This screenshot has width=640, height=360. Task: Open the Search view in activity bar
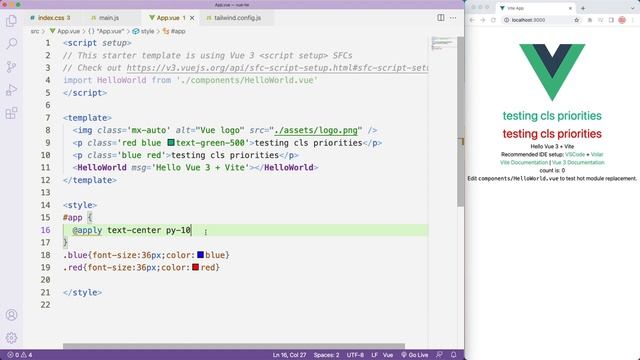11,43
